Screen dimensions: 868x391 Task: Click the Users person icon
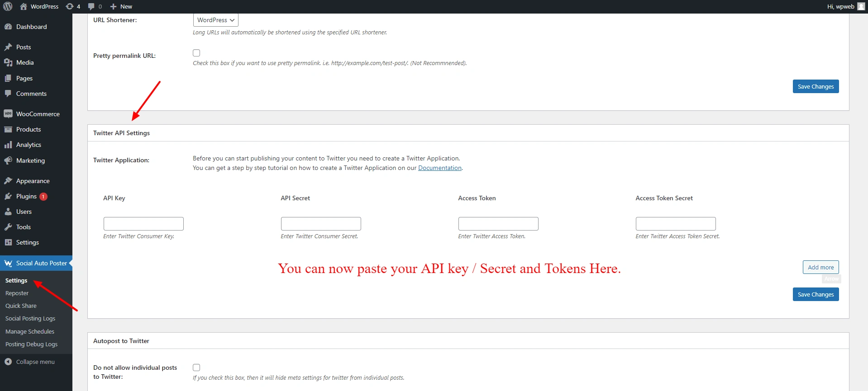pyautogui.click(x=8, y=212)
